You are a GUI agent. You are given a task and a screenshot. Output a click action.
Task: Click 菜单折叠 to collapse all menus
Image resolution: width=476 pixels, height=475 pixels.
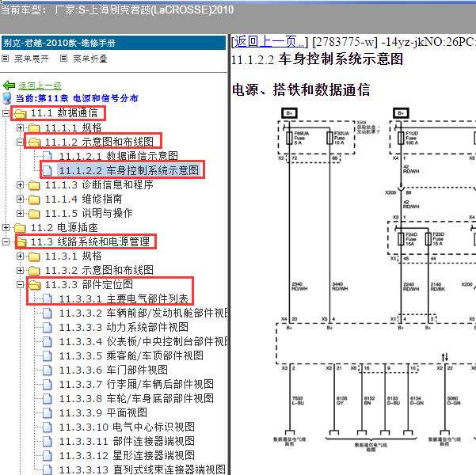(x=89, y=59)
